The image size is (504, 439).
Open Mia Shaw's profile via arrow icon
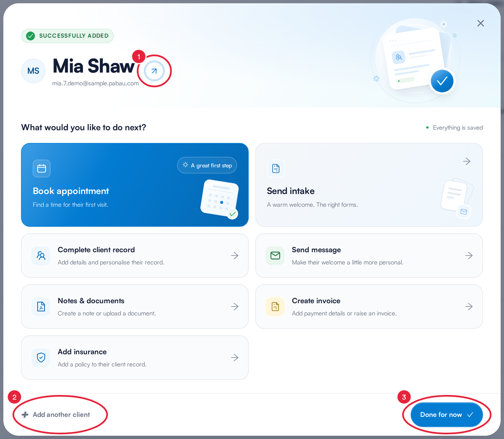tap(154, 71)
